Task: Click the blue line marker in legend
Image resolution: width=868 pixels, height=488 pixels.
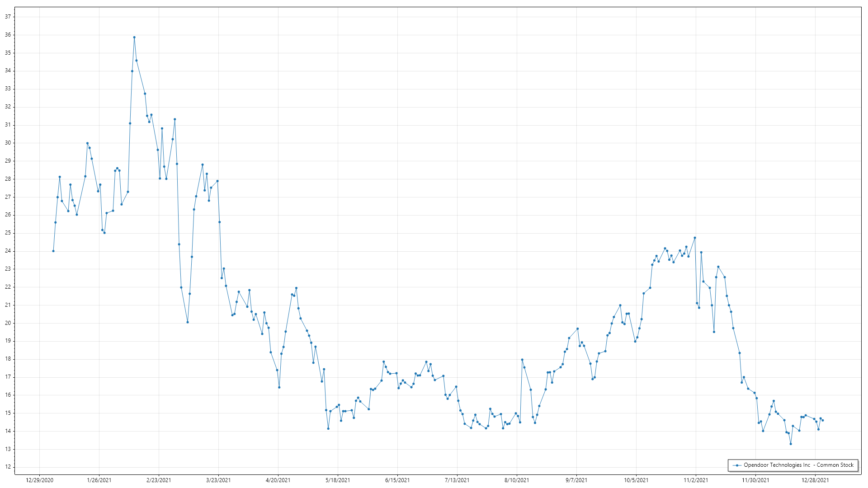Action: [737, 465]
